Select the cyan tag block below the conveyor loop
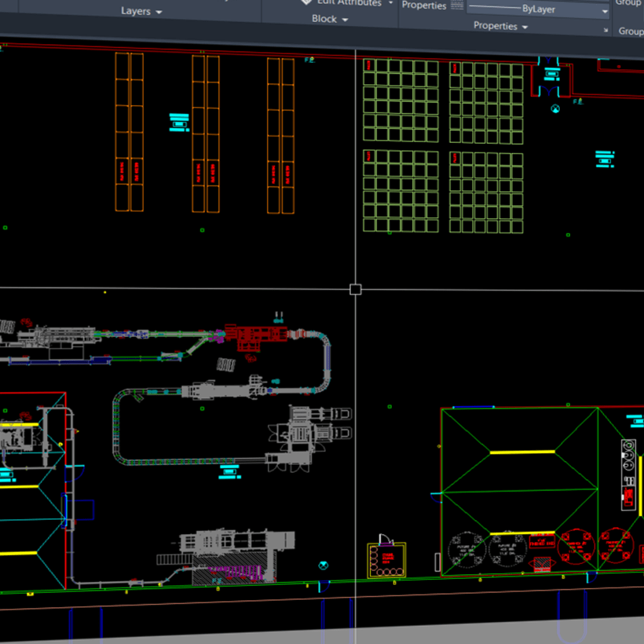Image resolution: width=644 pixels, height=644 pixels. (230, 471)
